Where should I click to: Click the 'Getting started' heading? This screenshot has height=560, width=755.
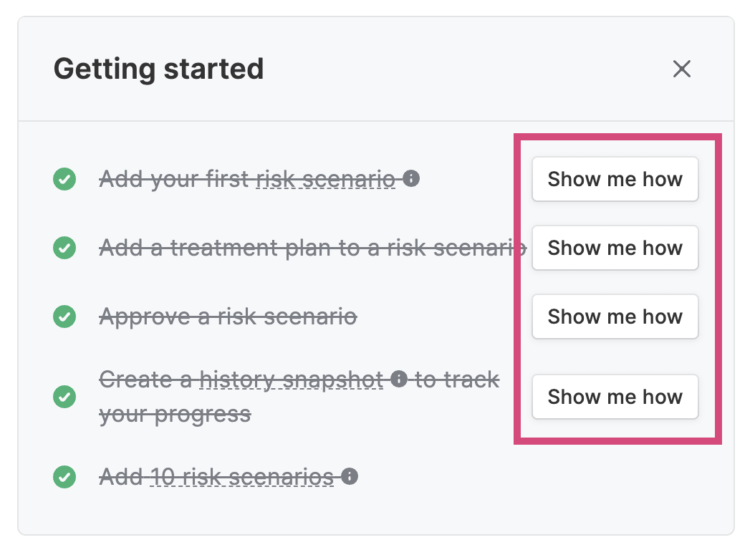point(158,69)
